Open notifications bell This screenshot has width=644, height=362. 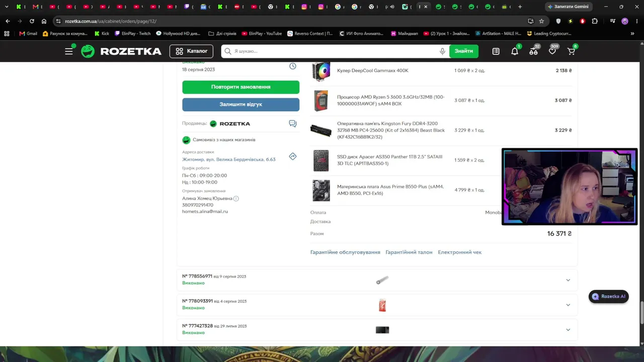coord(515,51)
